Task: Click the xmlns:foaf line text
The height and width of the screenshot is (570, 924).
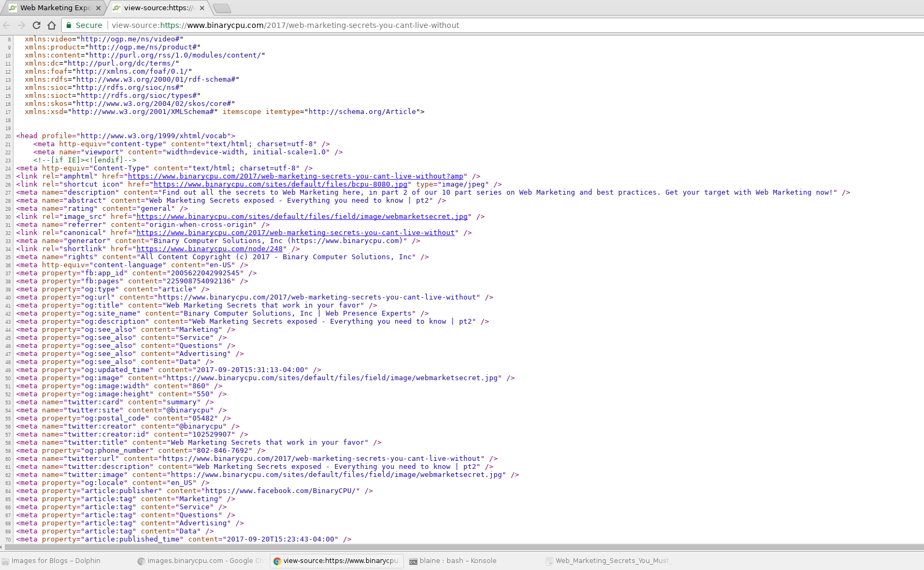Action: [x=109, y=72]
